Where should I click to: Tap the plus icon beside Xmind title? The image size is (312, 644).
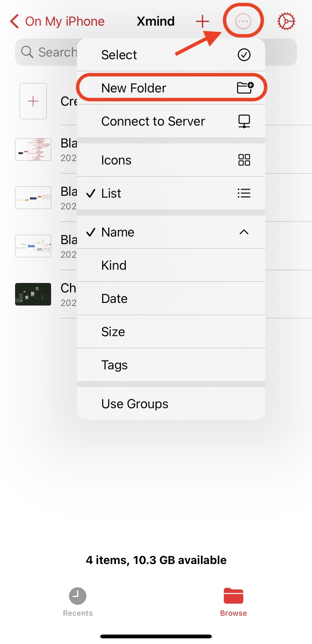pyautogui.click(x=202, y=22)
